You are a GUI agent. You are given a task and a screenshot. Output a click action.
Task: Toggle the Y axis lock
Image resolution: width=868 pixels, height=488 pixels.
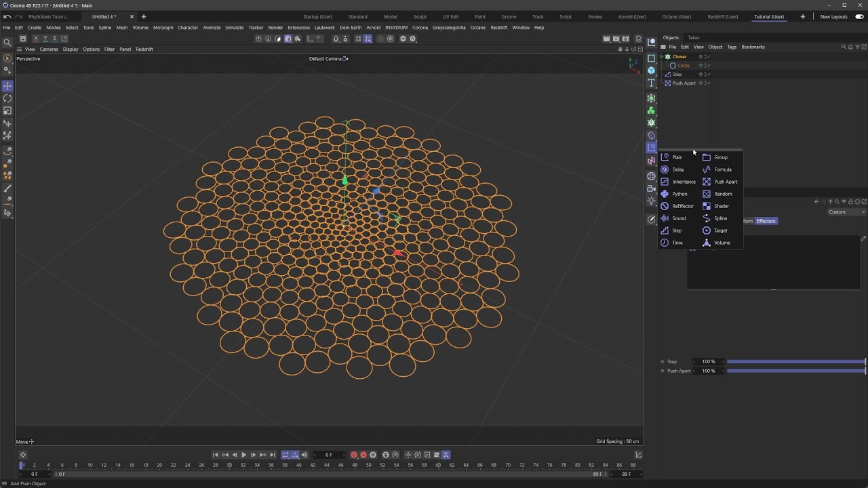[45, 39]
